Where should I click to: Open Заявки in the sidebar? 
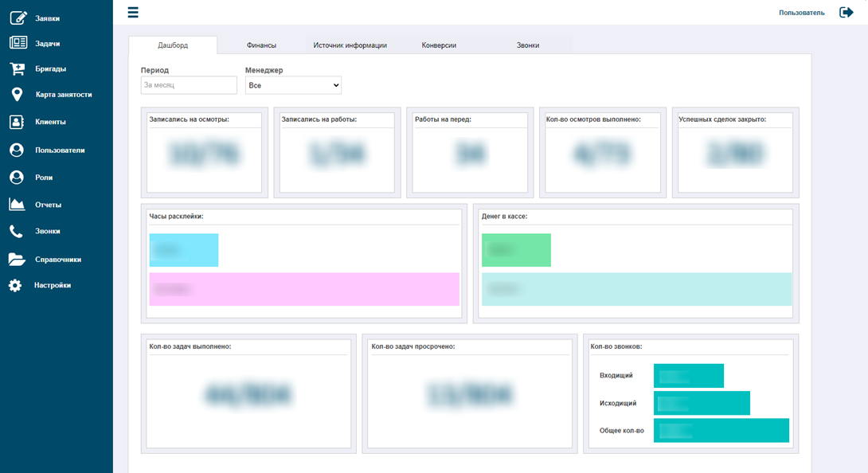(48, 18)
